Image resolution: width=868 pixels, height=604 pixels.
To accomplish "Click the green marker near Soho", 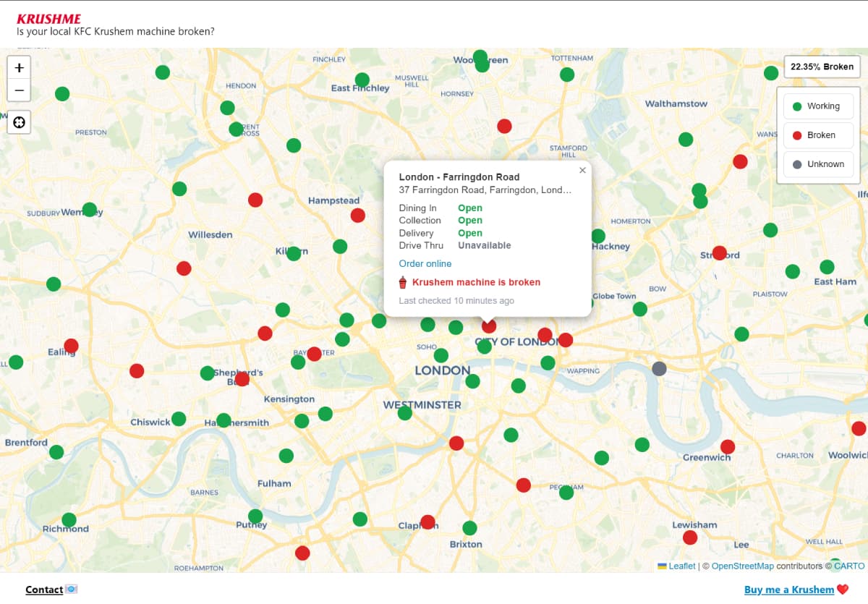I will pos(441,356).
